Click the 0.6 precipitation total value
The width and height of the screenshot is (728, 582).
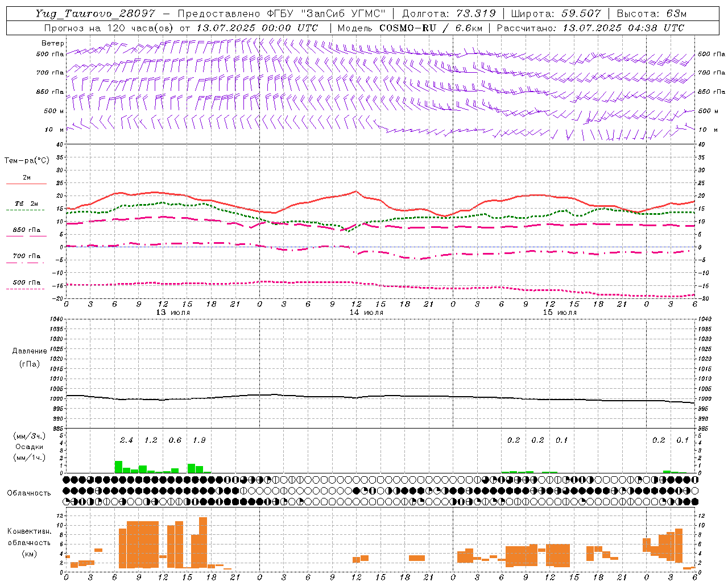pyautogui.click(x=175, y=440)
